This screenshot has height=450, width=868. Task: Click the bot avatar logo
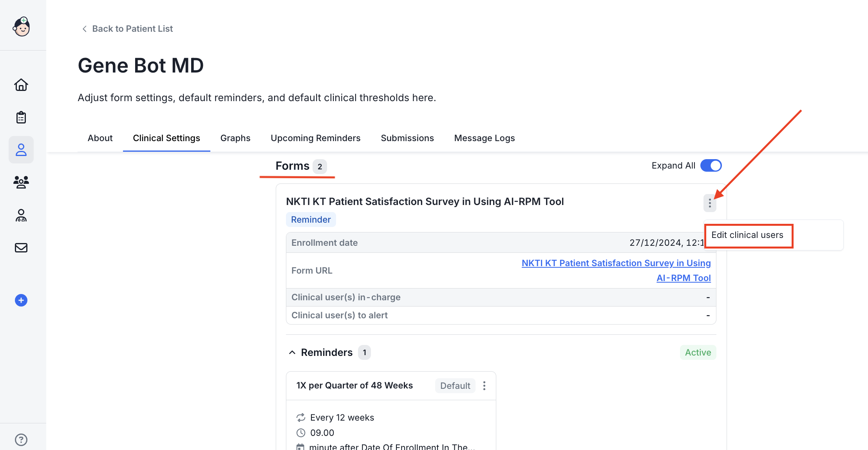(x=22, y=27)
